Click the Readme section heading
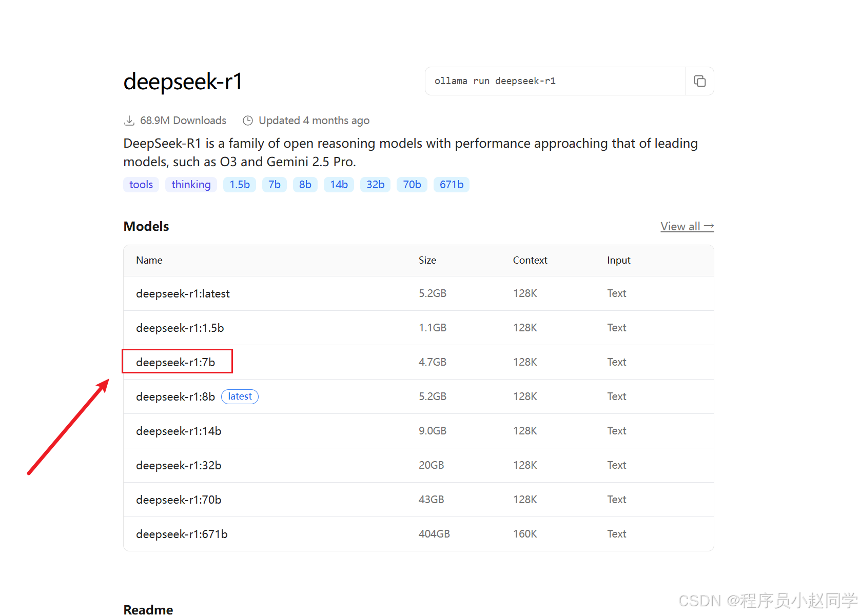Viewport: 860px width, 616px height. (x=148, y=609)
